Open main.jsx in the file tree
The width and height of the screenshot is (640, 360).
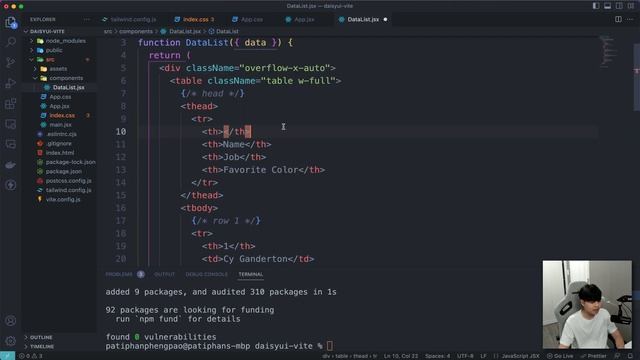(60, 125)
